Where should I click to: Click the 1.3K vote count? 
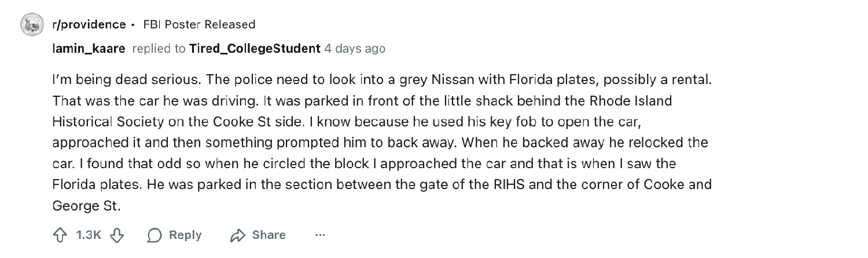[x=89, y=235]
